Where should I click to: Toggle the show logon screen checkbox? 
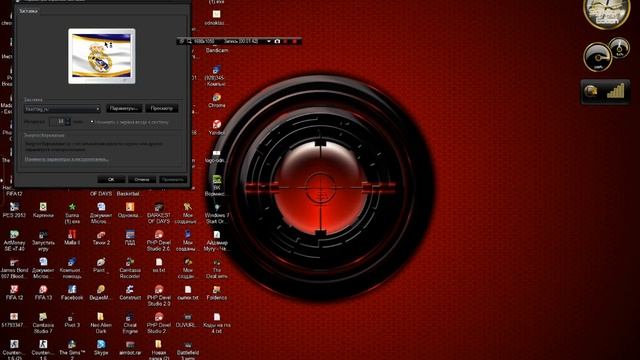[x=92, y=122]
